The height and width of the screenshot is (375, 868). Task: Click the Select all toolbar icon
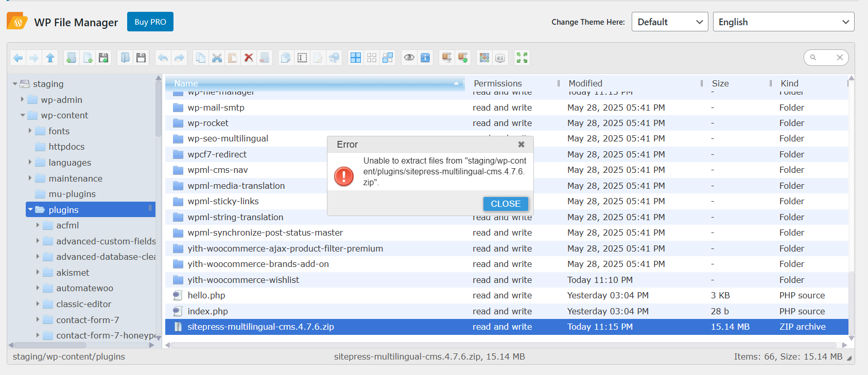(x=356, y=58)
